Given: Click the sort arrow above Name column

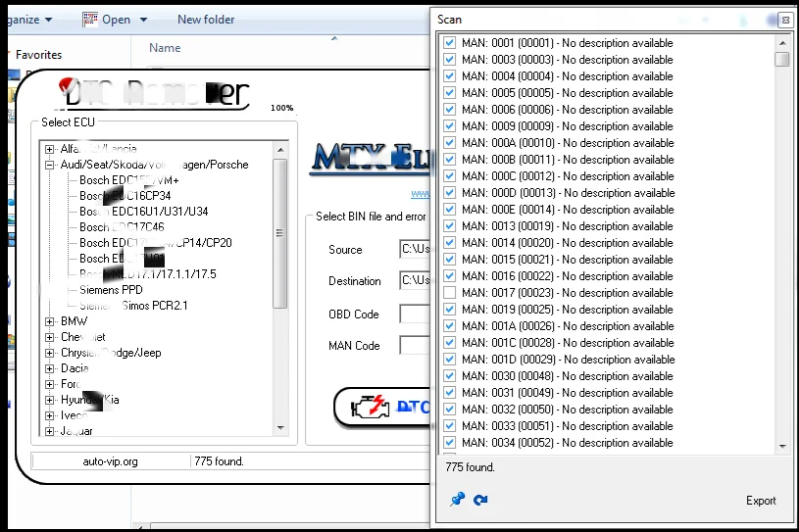Looking at the screenshot, I should [334, 38].
